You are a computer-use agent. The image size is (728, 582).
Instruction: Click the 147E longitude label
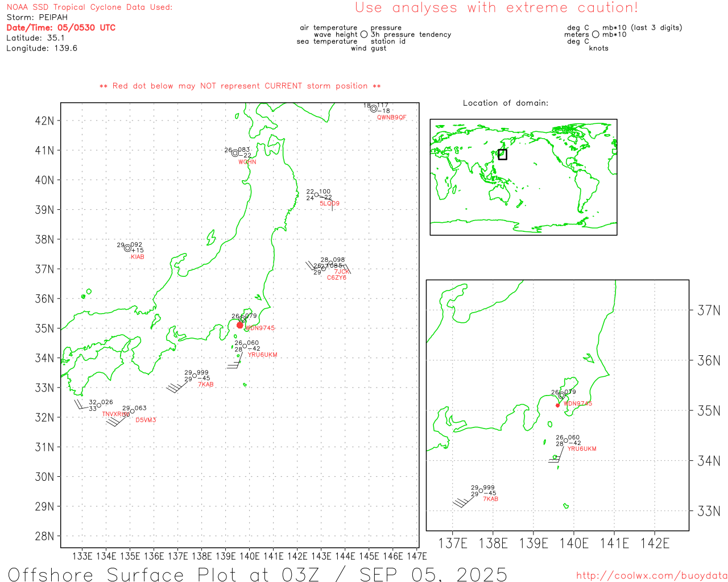417,556
